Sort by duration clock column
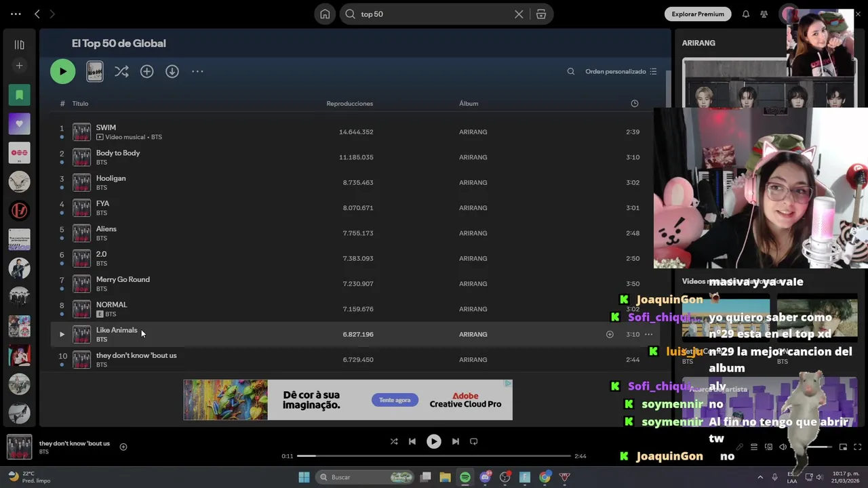The width and height of the screenshot is (868, 488). (x=635, y=104)
